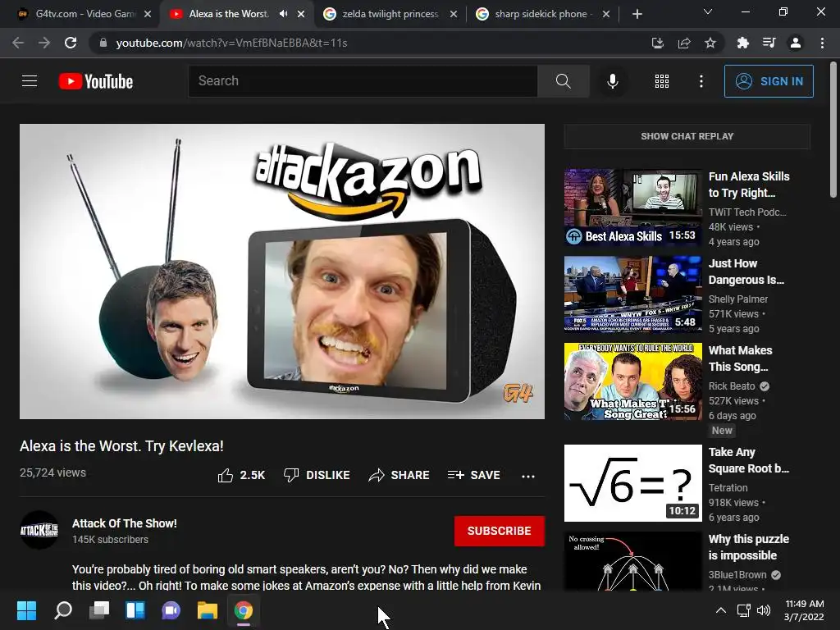Reload the page

(71, 43)
